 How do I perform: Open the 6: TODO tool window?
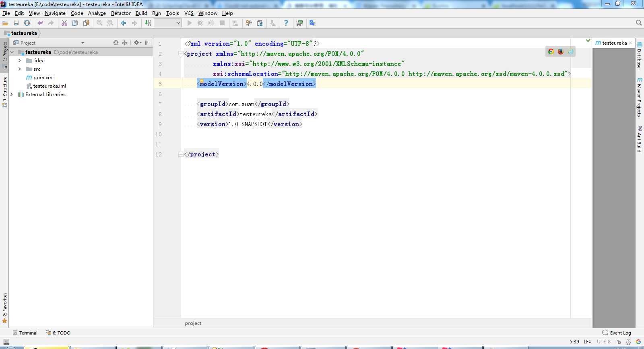click(58, 333)
